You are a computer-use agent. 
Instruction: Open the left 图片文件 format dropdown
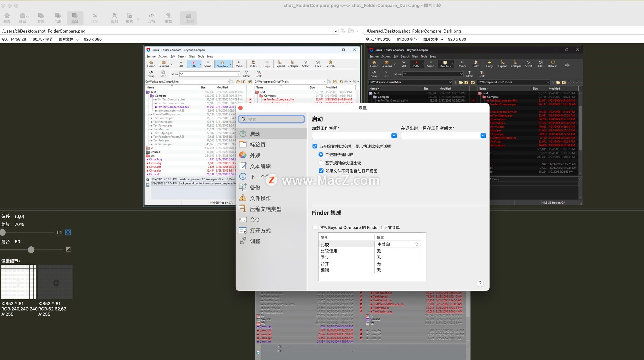pyautogui.click(x=77, y=40)
